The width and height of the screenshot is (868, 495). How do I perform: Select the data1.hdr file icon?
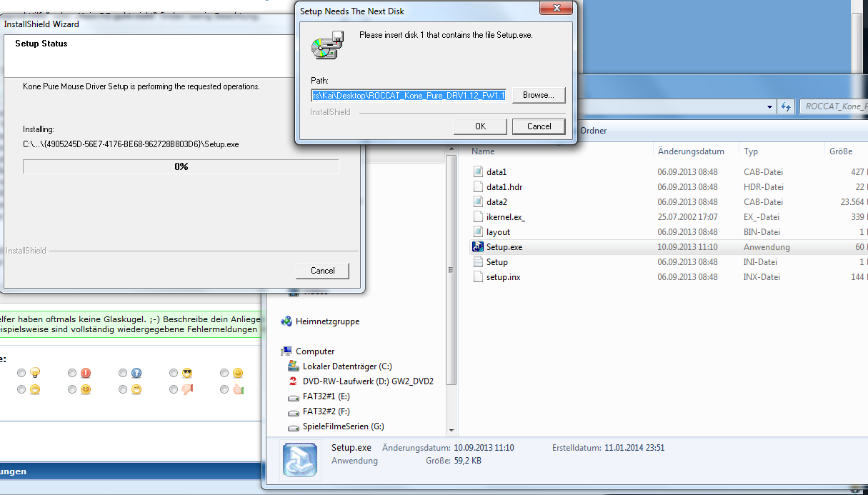tap(479, 186)
